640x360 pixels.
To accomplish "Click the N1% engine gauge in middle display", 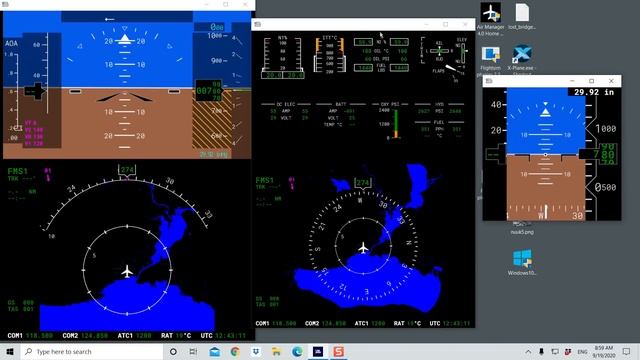I will pos(282,58).
